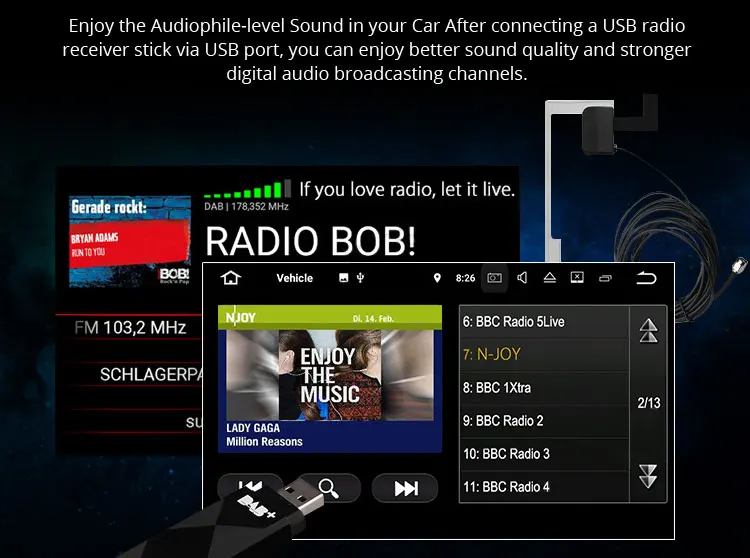Click the location pin icon

click(437, 278)
